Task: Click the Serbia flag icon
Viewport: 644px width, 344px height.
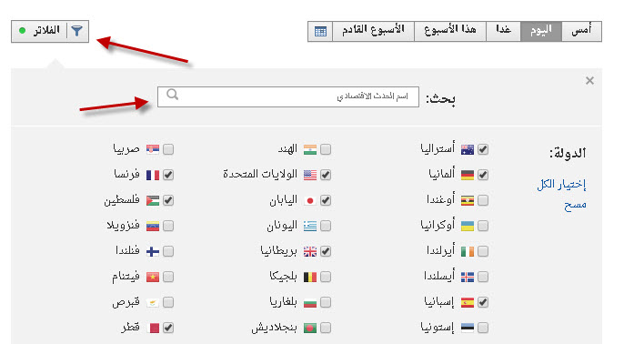Action: [x=153, y=149]
